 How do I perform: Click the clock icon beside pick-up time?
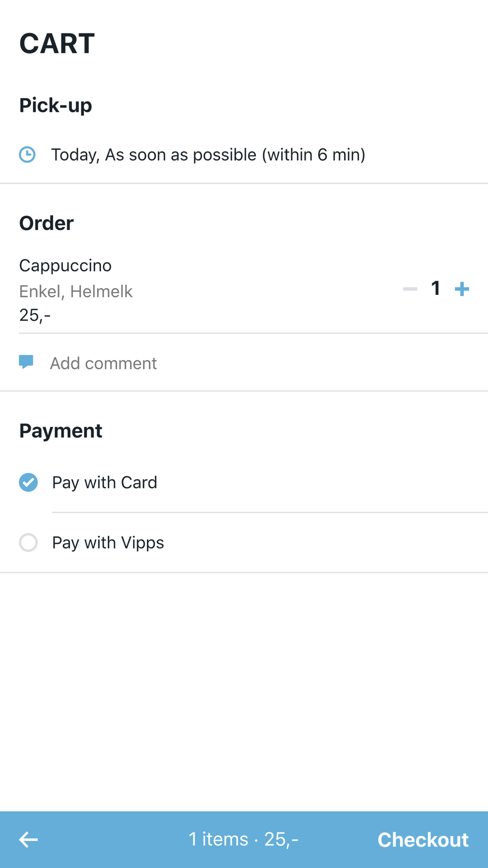pos(27,155)
